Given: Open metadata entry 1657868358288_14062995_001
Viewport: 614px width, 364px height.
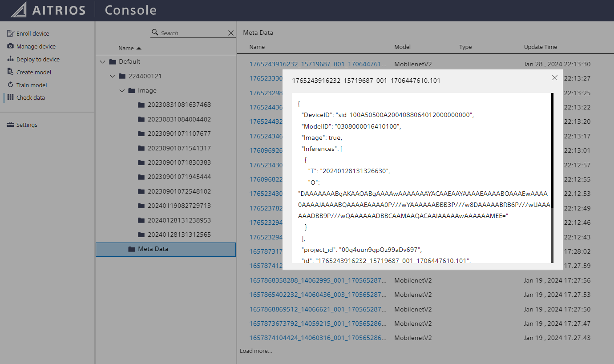Looking at the screenshot, I should [318, 281].
